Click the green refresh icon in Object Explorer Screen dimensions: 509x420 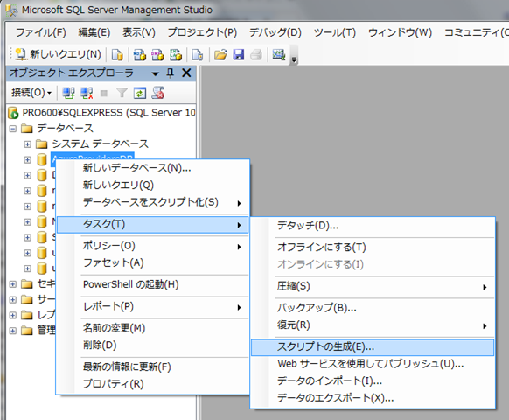point(140,94)
